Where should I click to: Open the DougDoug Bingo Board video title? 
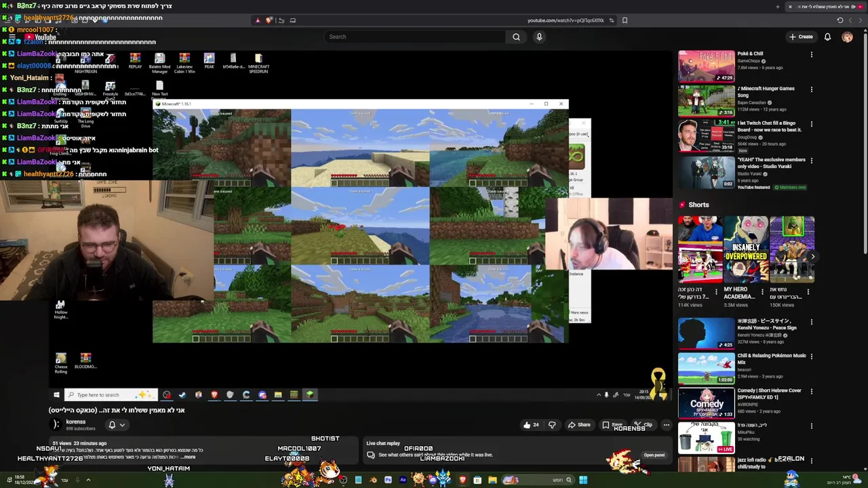(769, 127)
